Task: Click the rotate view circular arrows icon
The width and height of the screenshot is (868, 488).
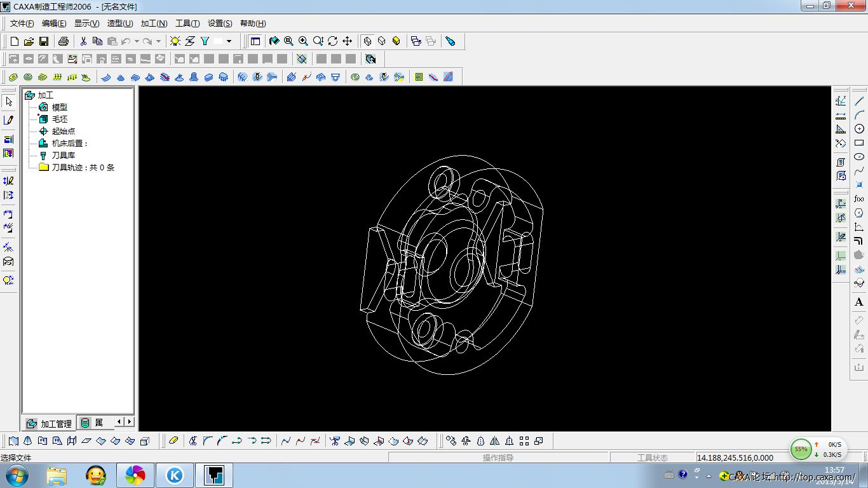Action: click(333, 41)
